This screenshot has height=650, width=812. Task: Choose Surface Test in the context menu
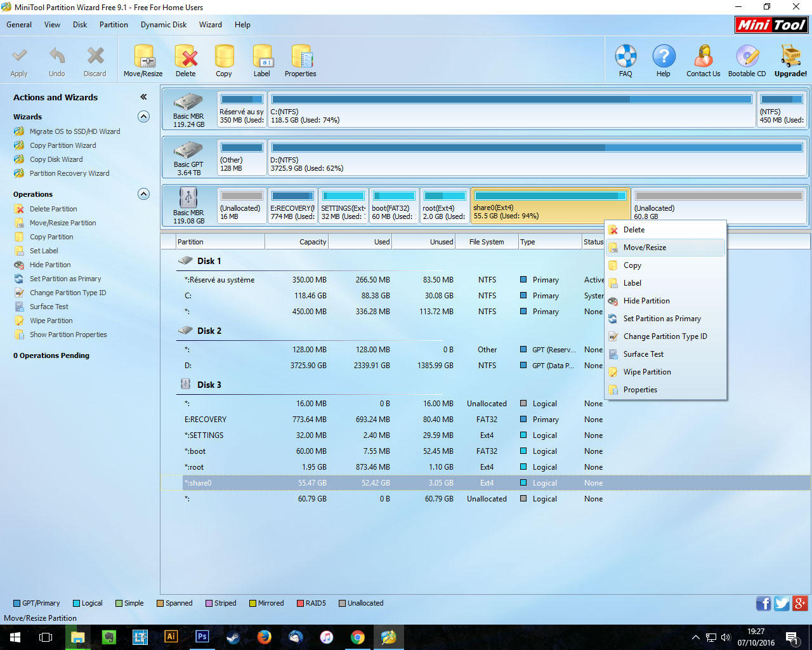(x=665, y=354)
